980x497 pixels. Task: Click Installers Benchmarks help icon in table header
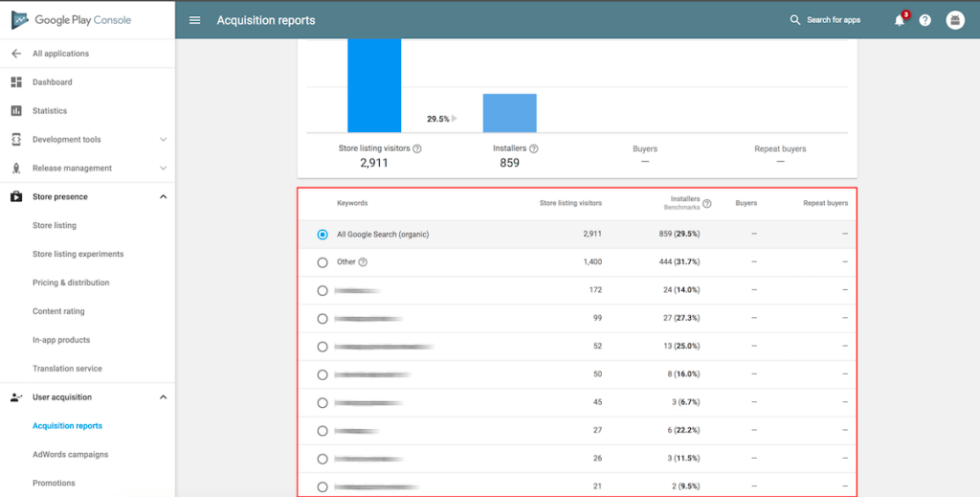[707, 204]
